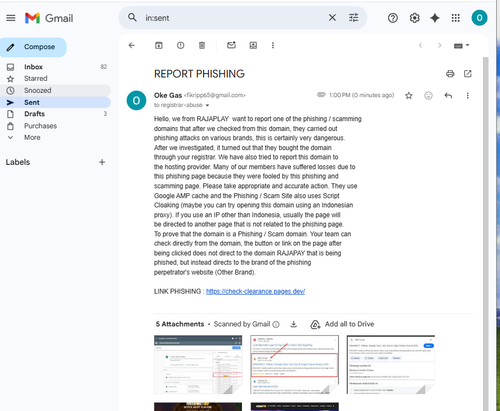500x411 pixels.
Task: Click the attachment icon beside 1:00 PM
Action: 321,95
